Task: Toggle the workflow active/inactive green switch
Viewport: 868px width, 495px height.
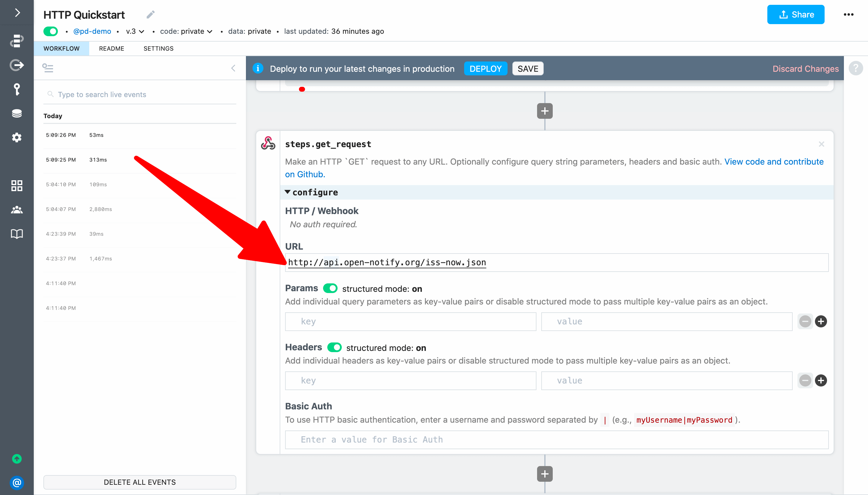Action: click(x=51, y=31)
